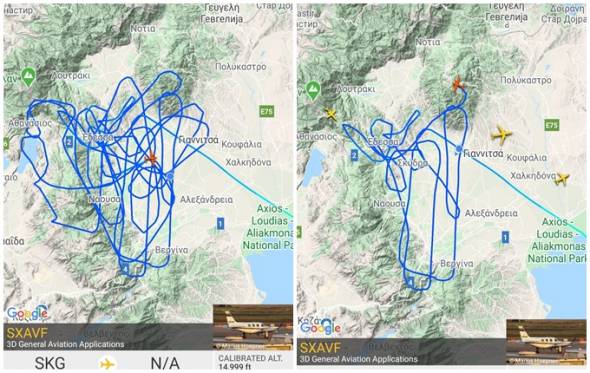The image size is (590, 373).
Task: Select the red aircraft on right map
Action: pyautogui.click(x=458, y=84)
